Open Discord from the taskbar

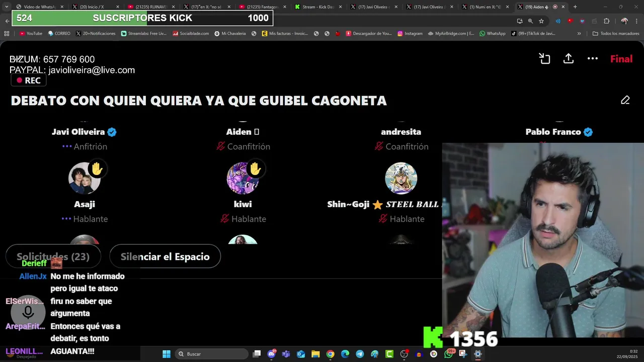tap(272, 354)
